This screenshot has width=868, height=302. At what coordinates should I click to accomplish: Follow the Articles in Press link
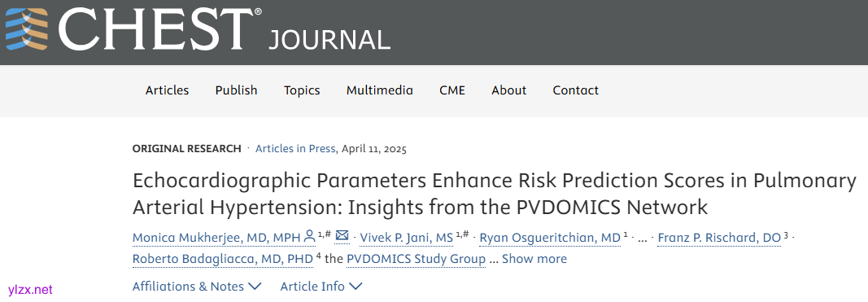[295, 148]
